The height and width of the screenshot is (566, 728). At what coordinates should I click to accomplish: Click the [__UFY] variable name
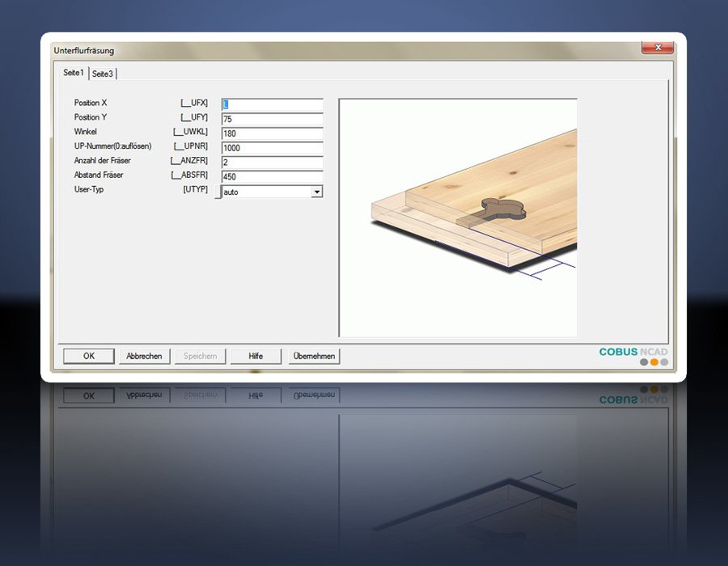tap(194, 117)
